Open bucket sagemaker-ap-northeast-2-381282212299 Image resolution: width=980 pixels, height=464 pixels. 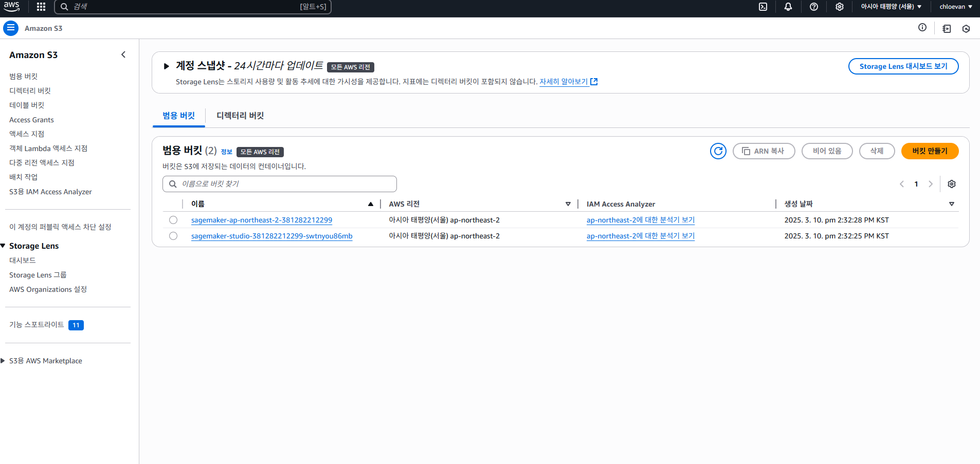pos(262,220)
